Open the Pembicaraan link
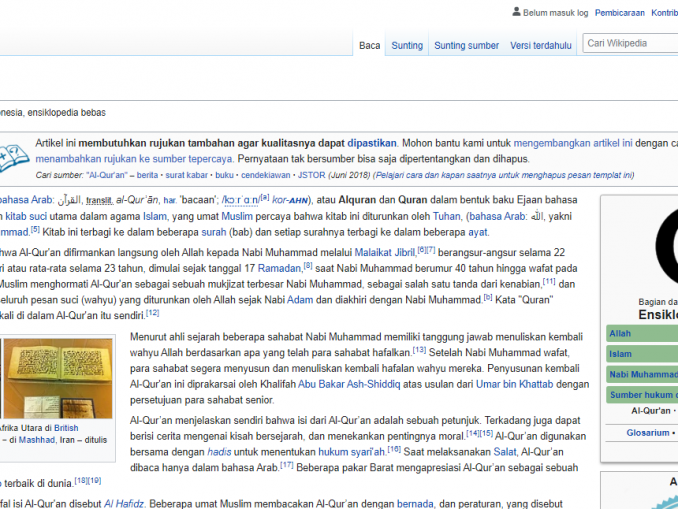The width and height of the screenshot is (678, 509). 619,13
